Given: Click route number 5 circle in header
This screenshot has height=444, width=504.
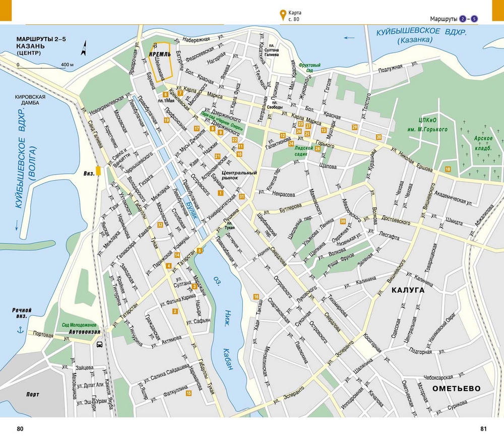Looking at the screenshot, I should click(474, 19).
